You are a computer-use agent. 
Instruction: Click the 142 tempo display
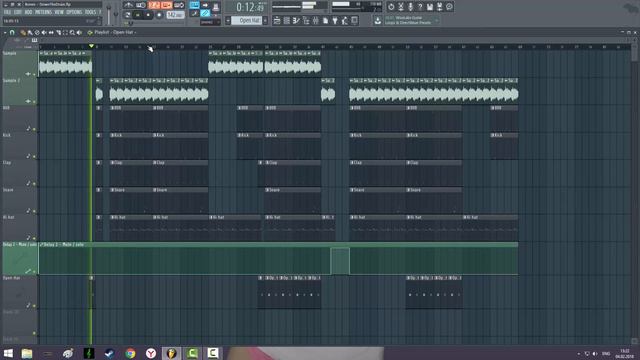[x=176, y=15]
